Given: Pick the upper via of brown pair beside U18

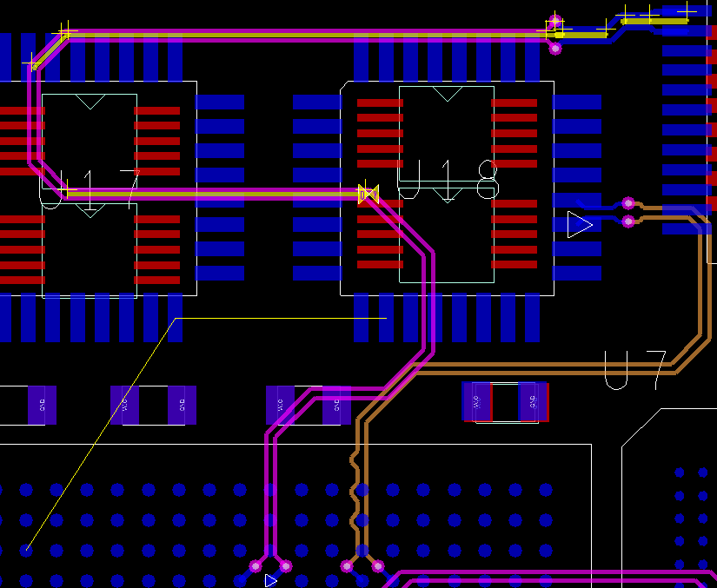Looking at the screenshot, I should 628,203.
